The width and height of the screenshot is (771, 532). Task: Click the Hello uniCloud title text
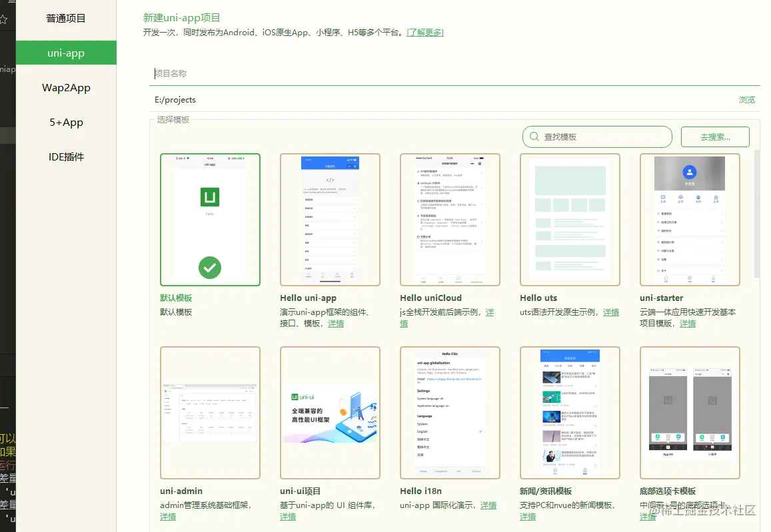(430, 298)
